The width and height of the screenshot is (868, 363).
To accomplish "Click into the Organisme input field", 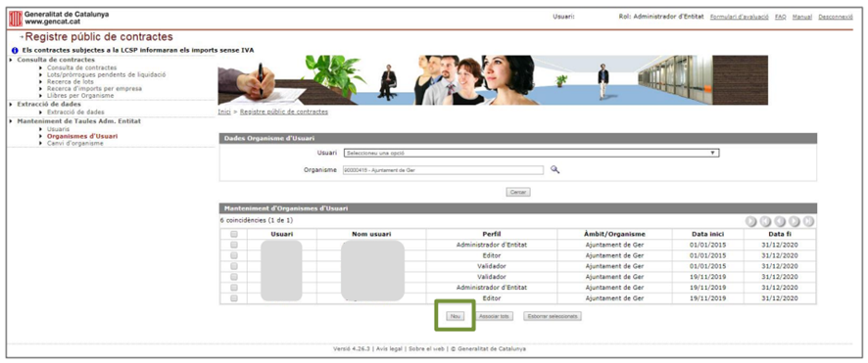I will tap(443, 170).
